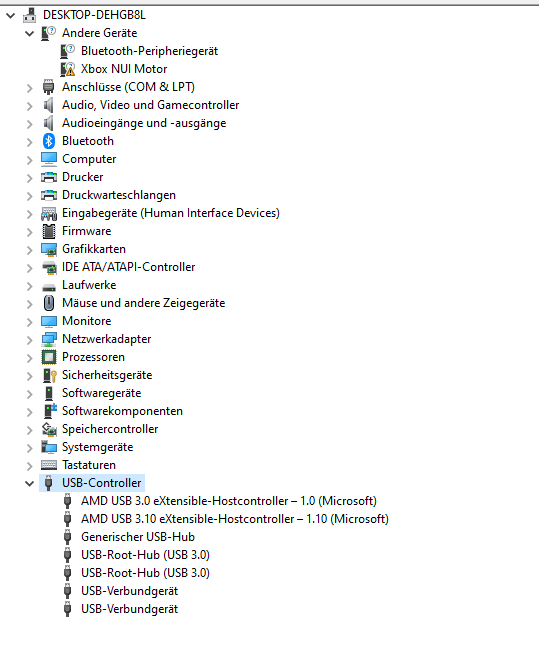Select AMD USB 3.0 eXtensible-Hostcontroller – 1.0
The image size is (539, 661).
[x=229, y=501]
